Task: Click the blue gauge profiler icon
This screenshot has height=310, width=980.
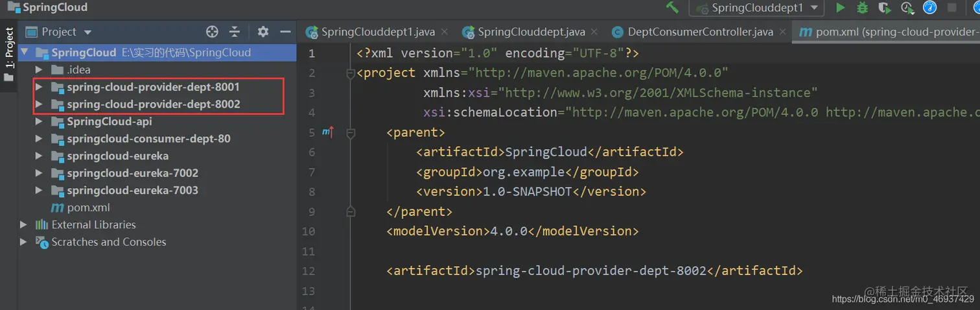Action: click(x=929, y=8)
